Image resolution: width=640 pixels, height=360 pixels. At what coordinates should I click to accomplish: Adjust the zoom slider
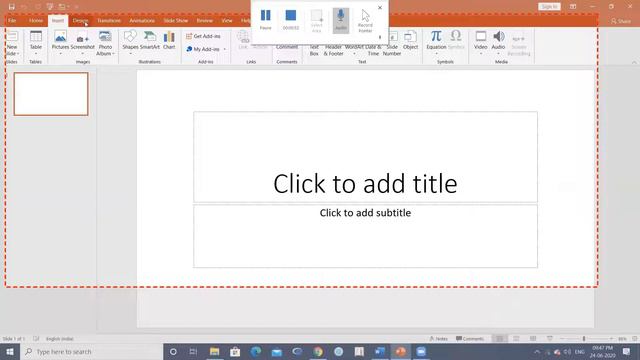tap(584, 339)
